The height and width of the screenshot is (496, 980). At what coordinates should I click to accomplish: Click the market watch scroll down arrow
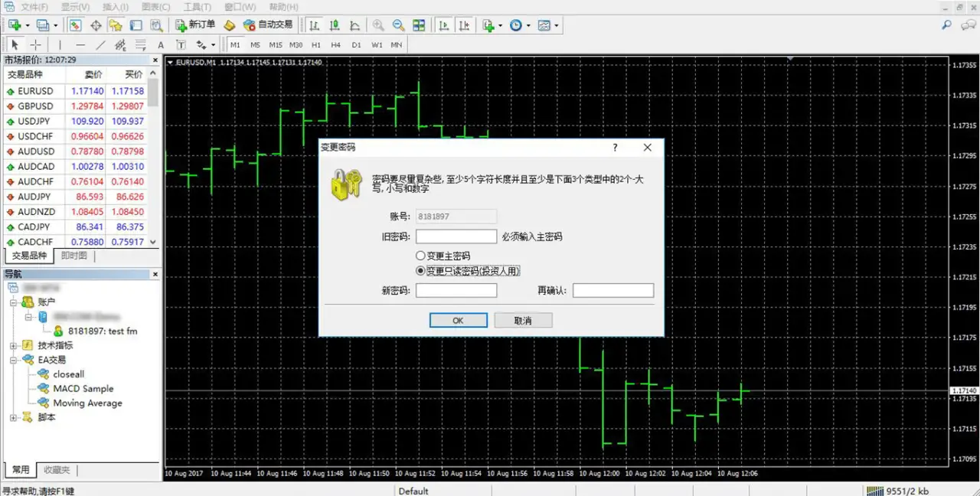153,242
